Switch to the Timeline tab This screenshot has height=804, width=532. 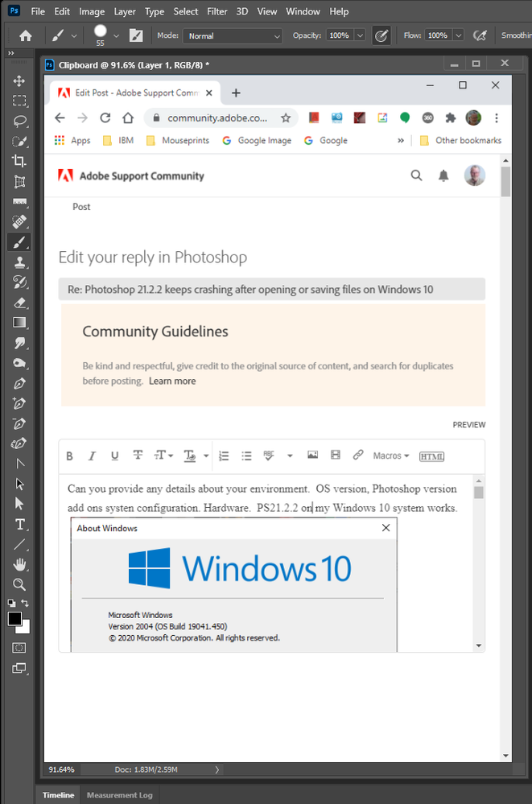[58, 795]
